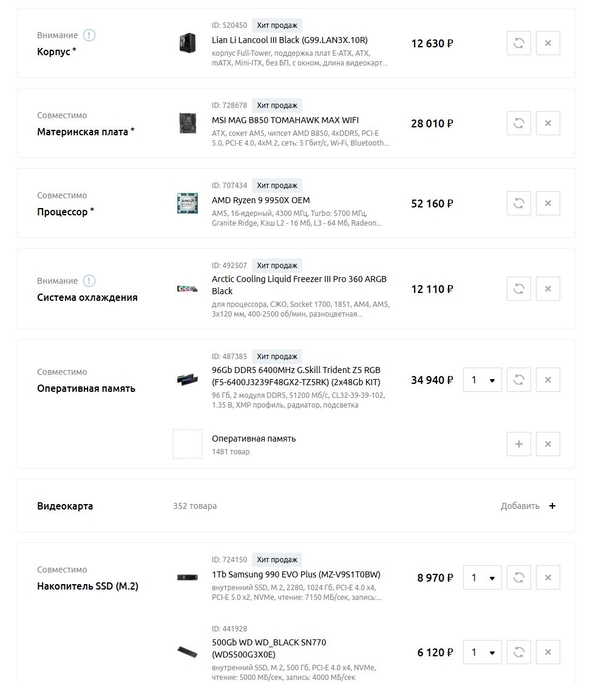This screenshot has height=683, width=590.
Task: Open the MSI MAG B850 TOMAHAWK MAX WIFI link
Action: (285, 120)
